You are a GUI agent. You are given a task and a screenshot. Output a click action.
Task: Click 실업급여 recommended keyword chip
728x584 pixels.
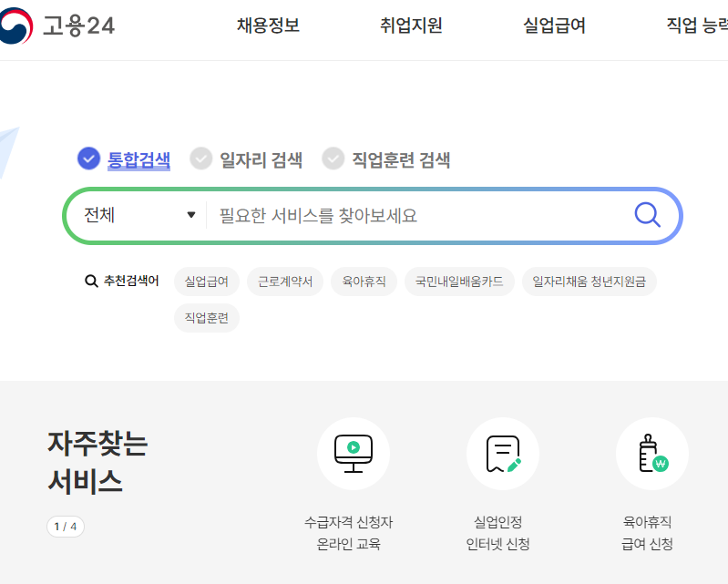point(207,282)
